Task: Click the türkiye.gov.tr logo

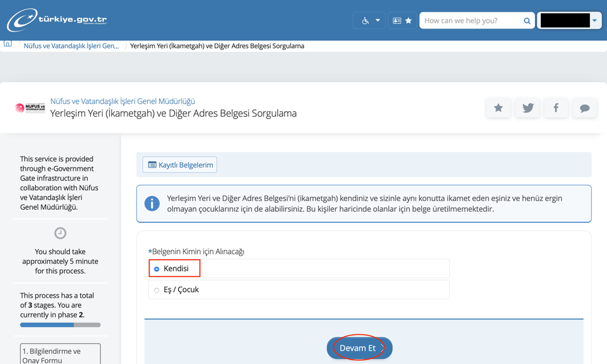Action: click(x=57, y=20)
